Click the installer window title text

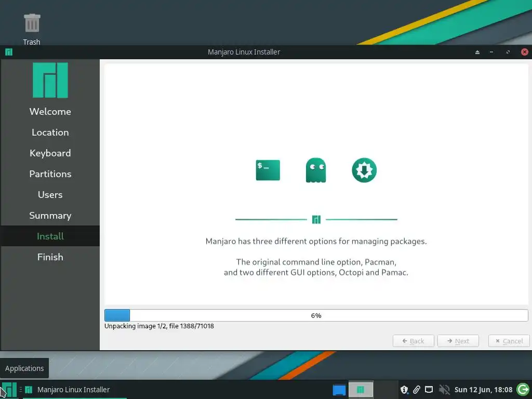tap(244, 52)
